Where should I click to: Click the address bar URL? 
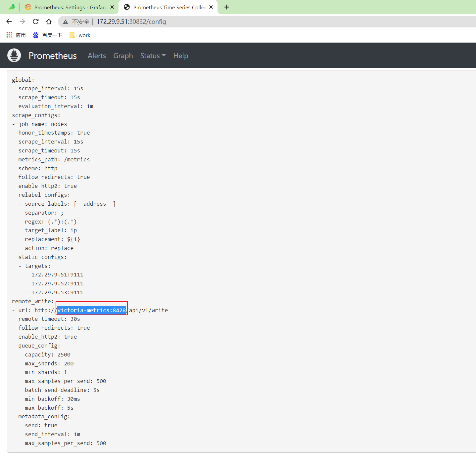(131, 21)
